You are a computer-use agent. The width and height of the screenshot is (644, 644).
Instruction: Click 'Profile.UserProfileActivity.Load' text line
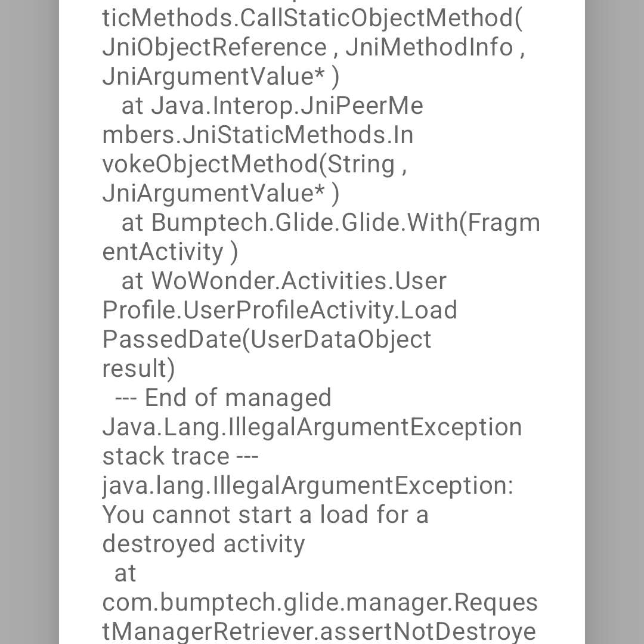pyautogui.click(x=280, y=310)
